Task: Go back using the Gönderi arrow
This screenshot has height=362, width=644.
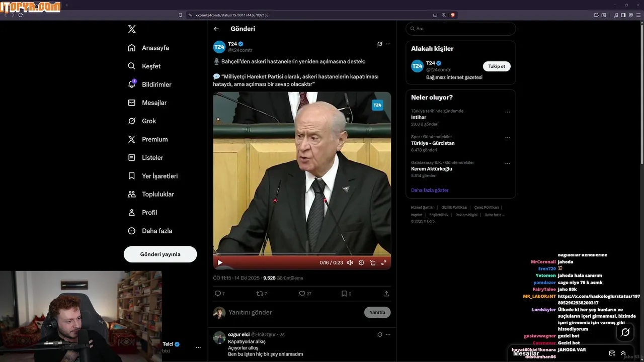Action: point(216,29)
